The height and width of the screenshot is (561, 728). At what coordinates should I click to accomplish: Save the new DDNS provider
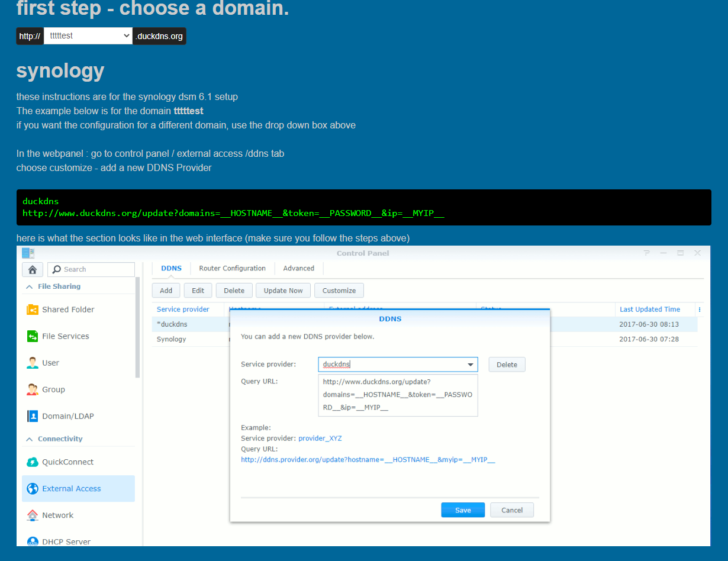pyautogui.click(x=463, y=510)
